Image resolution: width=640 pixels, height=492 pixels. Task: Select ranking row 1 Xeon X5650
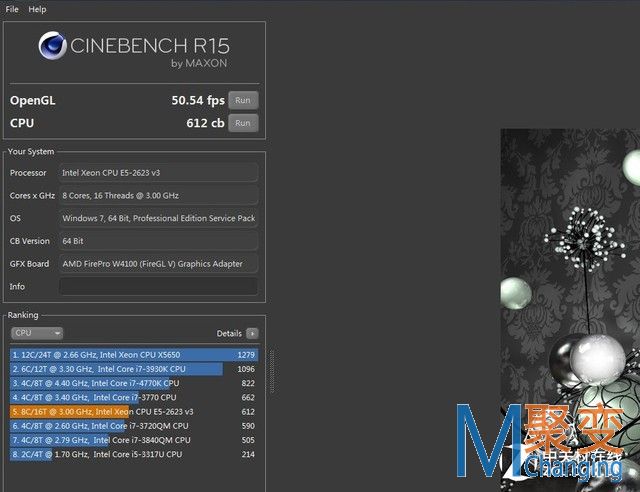[134, 355]
